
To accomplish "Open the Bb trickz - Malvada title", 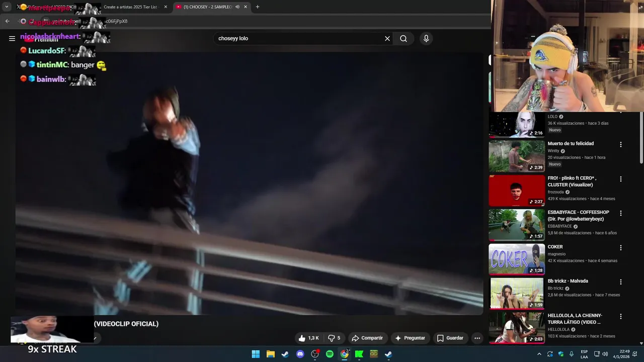I will click(x=568, y=281).
